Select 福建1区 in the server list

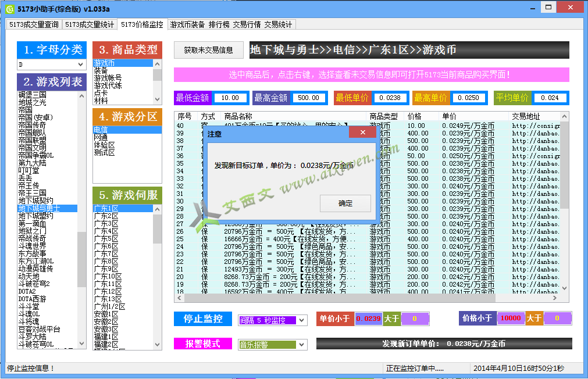(123, 337)
